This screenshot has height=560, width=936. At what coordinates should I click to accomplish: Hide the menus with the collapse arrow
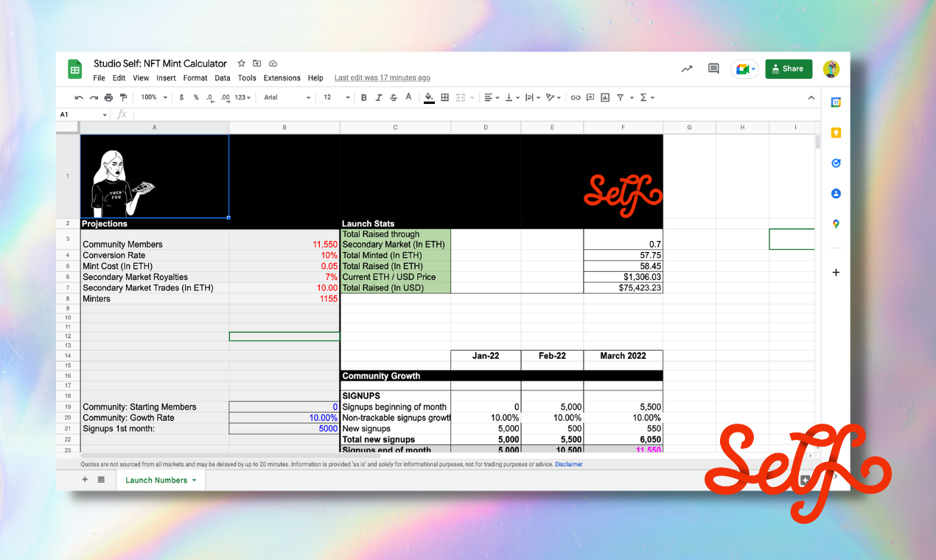[811, 97]
